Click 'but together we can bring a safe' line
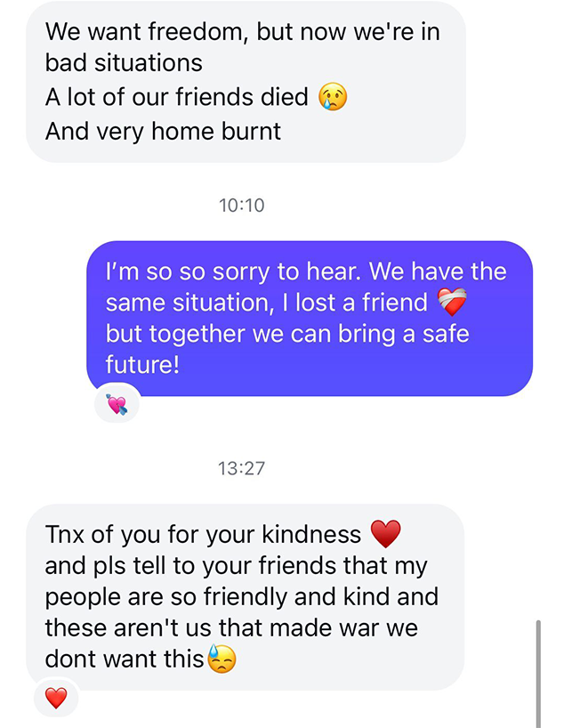The image size is (564, 728). 287,334
